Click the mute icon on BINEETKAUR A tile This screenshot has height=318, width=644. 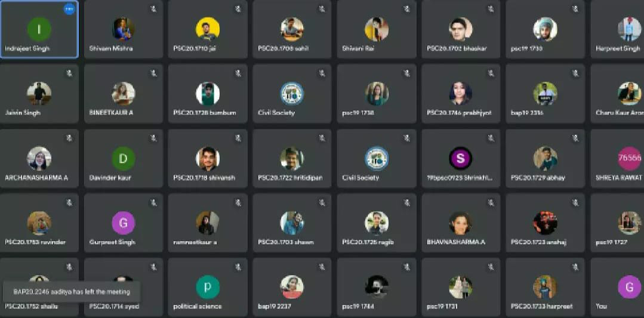[x=153, y=73]
